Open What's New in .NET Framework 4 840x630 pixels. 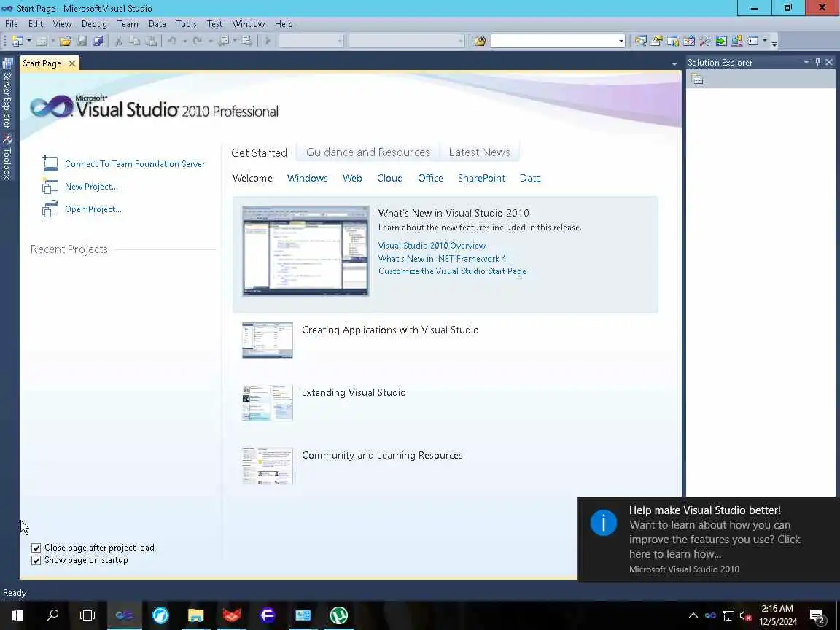[442, 258]
